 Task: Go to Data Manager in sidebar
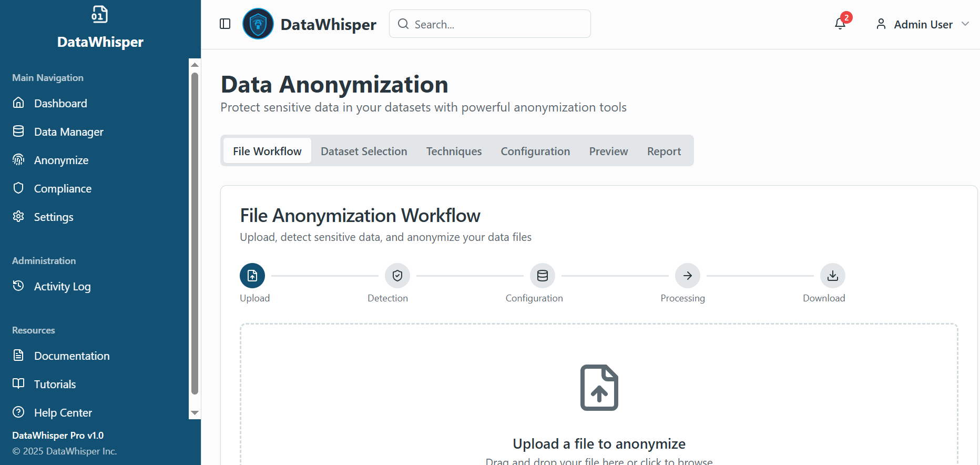pyautogui.click(x=68, y=132)
